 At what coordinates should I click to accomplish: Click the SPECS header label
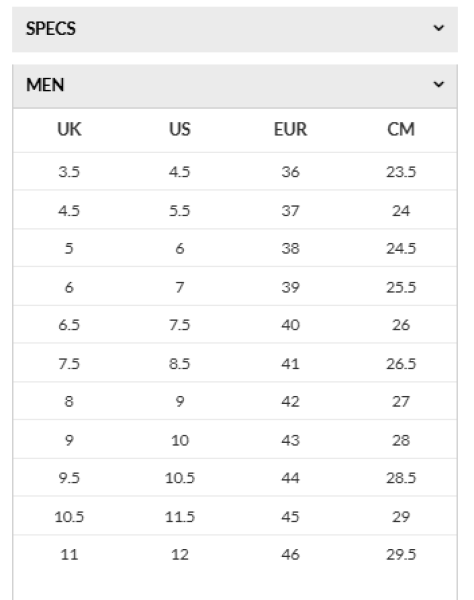[x=51, y=29]
